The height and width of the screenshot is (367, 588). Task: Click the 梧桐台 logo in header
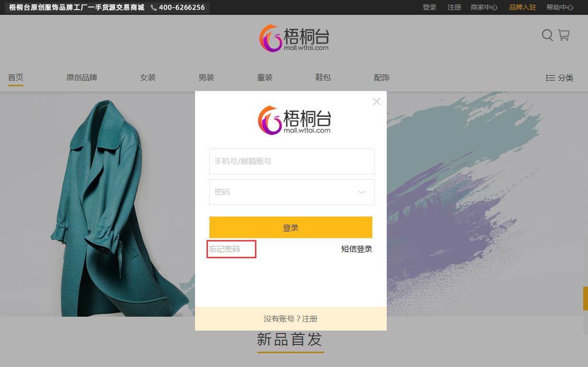click(294, 38)
